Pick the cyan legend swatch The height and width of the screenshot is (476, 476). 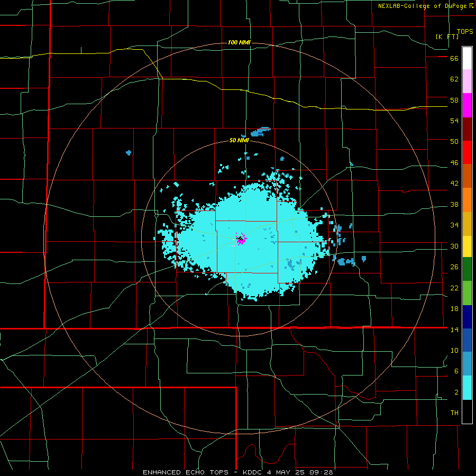pyautogui.click(x=467, y=388)
